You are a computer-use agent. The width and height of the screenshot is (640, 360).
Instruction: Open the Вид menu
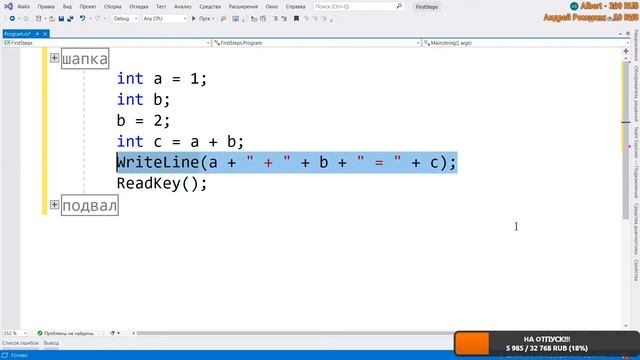click(x=67, y=7)
